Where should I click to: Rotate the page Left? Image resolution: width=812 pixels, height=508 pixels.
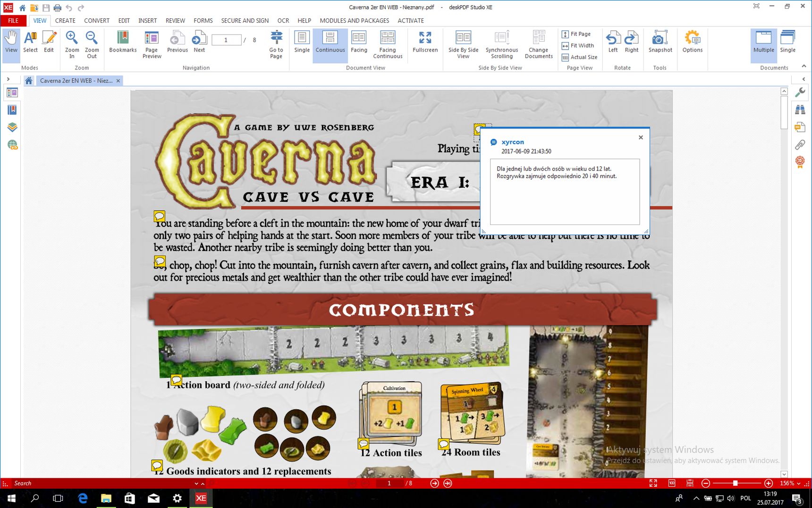point(613,43)
